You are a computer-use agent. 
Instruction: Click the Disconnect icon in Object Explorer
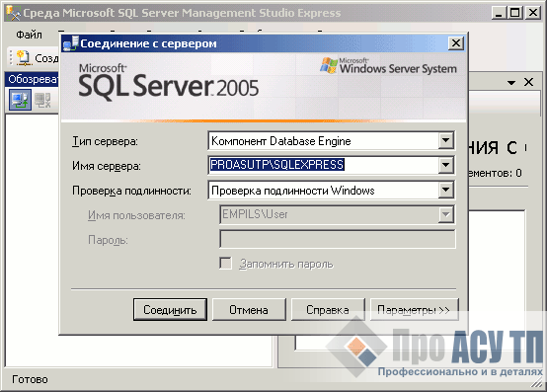click(43, 100)
